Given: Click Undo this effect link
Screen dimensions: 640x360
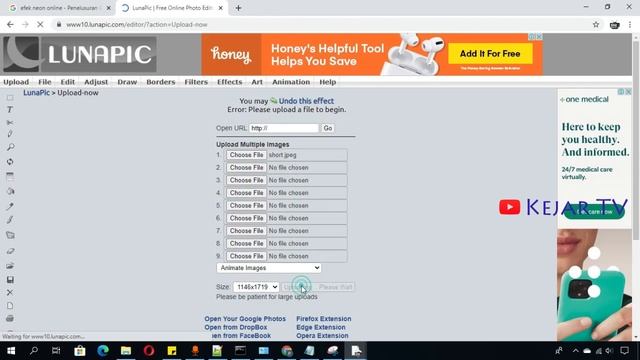Looking at the screenshot, I should (306, 101).
